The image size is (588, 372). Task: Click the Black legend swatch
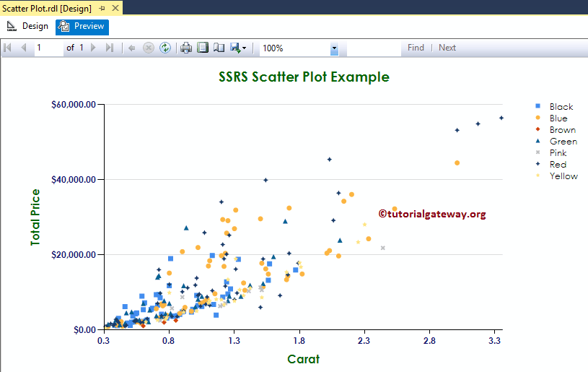tap(537, 106)
